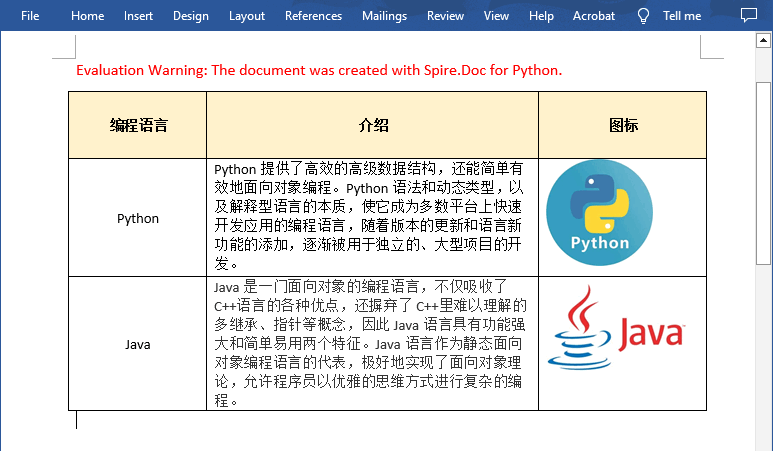Click the Python logo image in table
This screenshot has height=451, width=773.
pyautogui.click(x=599, y=212)
